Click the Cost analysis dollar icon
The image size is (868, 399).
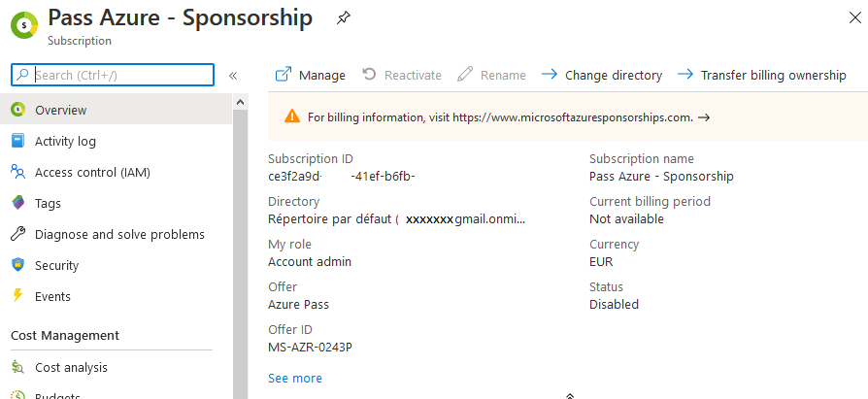coord(17,366)
